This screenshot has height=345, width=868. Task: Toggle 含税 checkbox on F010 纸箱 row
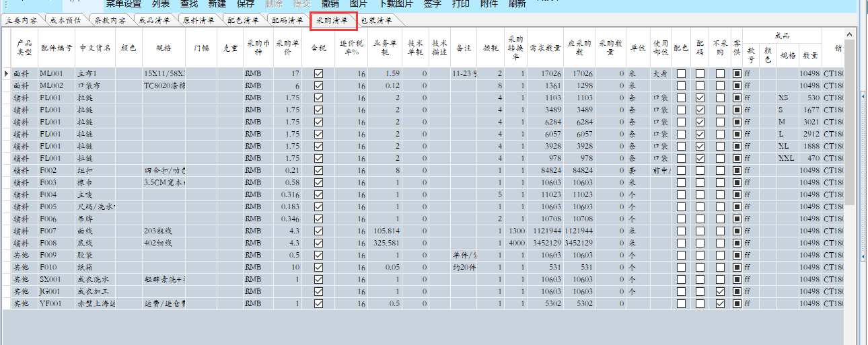point(318,267)
